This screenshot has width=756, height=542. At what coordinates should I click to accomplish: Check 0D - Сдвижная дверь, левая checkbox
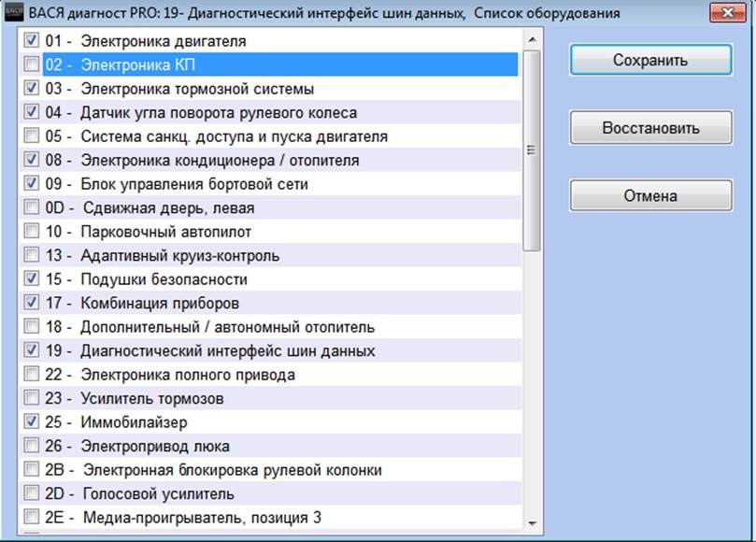(x=32, y=207)
